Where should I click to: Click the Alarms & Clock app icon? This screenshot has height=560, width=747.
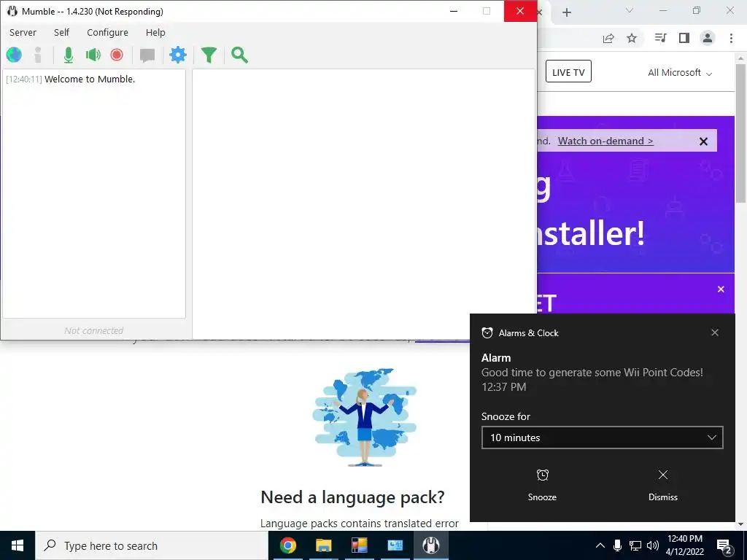[487, 332]
